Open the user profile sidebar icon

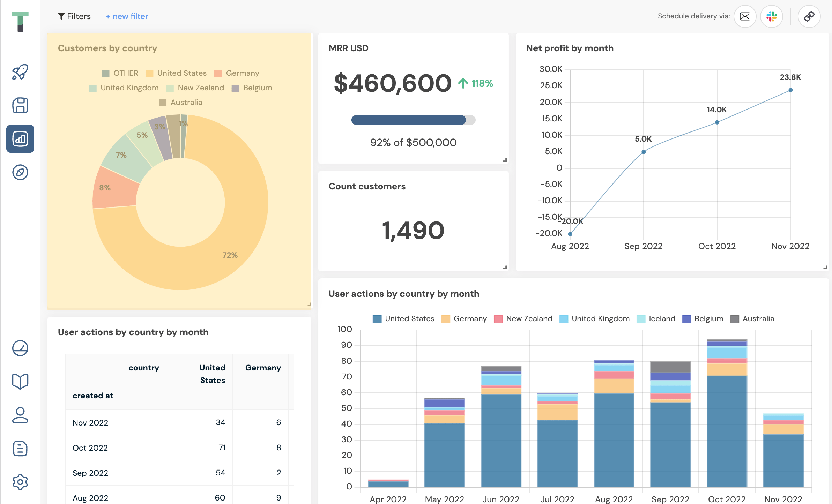20,415
